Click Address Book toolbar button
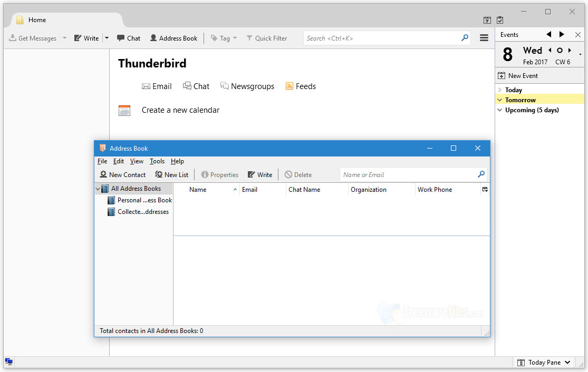This screenshot has height=372, width=588. click(173, 38)
